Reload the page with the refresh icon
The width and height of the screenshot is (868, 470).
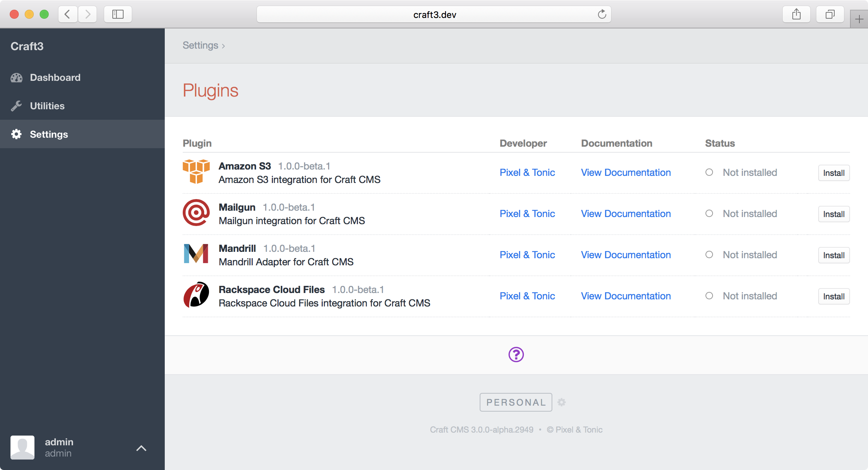coord(602,14)
